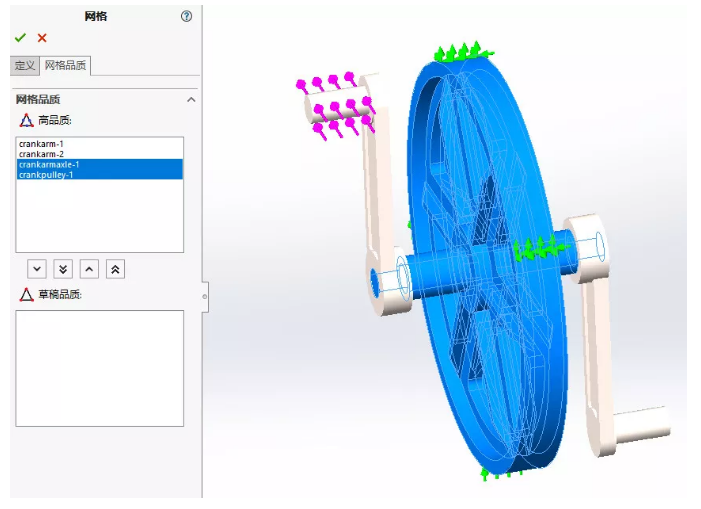Click crankpulley-1 in the list
701x509 pixels.
coord(46,175)
